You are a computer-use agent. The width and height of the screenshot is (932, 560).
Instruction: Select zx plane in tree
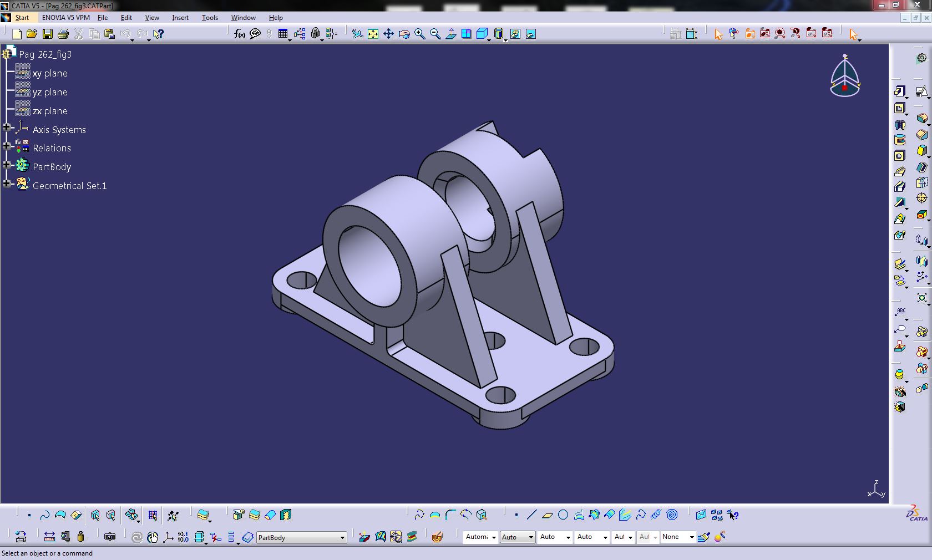50,111
